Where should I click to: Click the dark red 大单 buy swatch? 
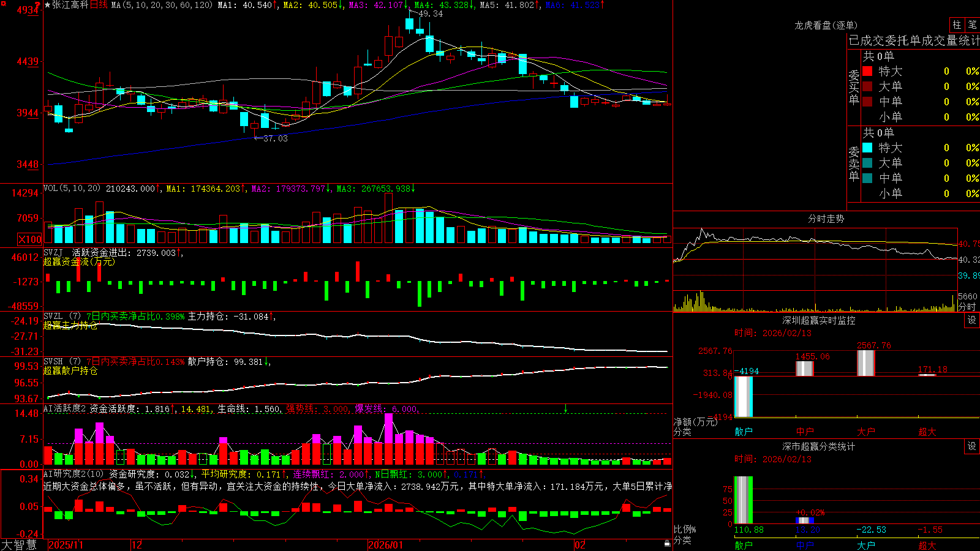click(867, 86)
